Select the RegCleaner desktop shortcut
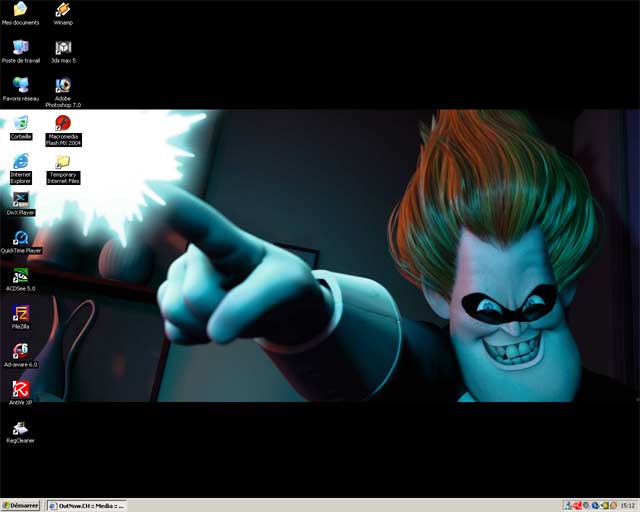 click(x=20, y=432)
